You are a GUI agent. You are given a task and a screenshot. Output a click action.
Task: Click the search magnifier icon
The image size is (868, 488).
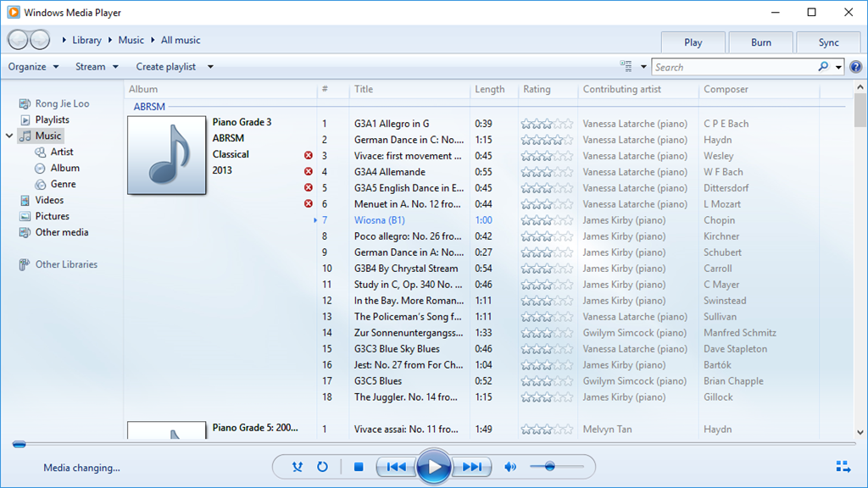[824, 67]
